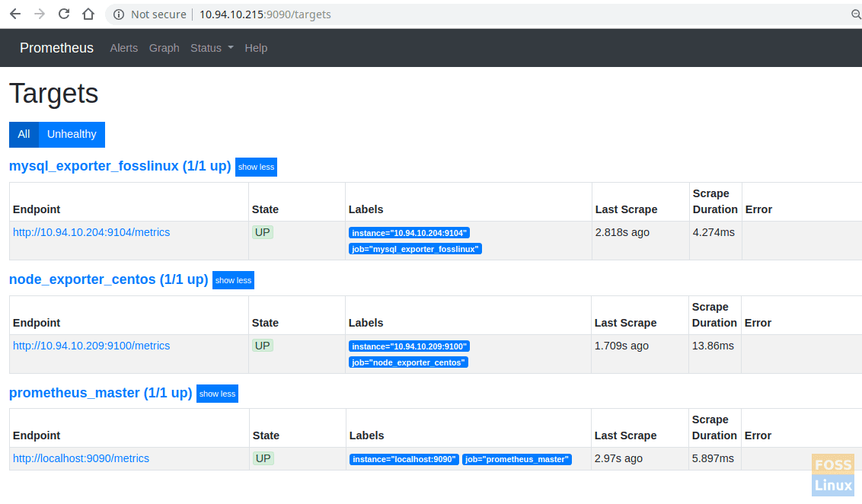The height and width of the screenshot is (504, 862).
Task: Collapse mysql_exporter_fosslinux with show less
Action: pyautogui.click(x=256, y=167)
